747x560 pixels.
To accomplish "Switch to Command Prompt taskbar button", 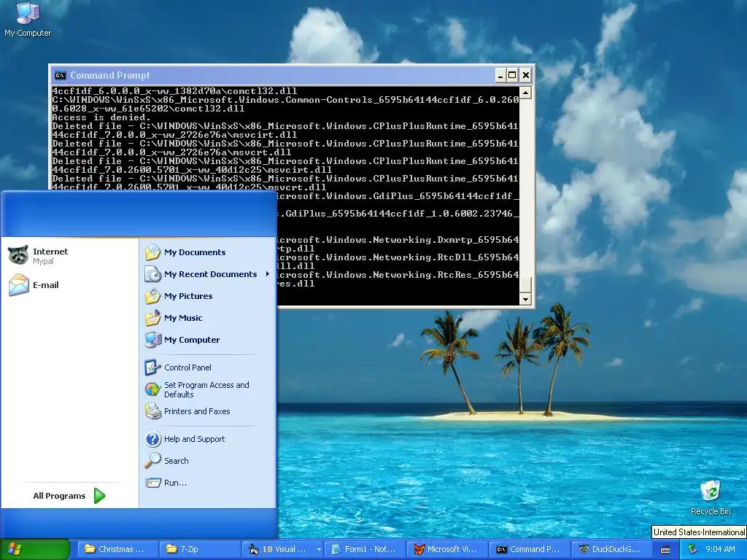I will (x=530, y=550).
